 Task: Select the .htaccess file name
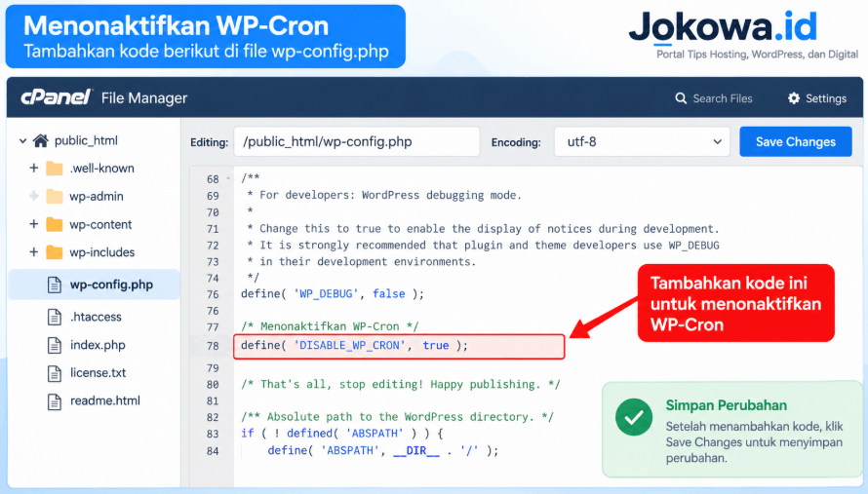tap(96, 317)
